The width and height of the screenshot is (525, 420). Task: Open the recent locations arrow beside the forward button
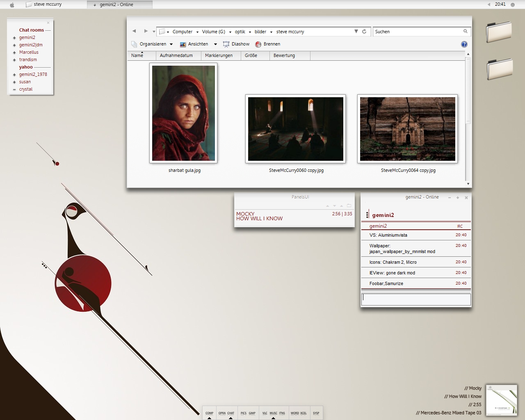154,32
